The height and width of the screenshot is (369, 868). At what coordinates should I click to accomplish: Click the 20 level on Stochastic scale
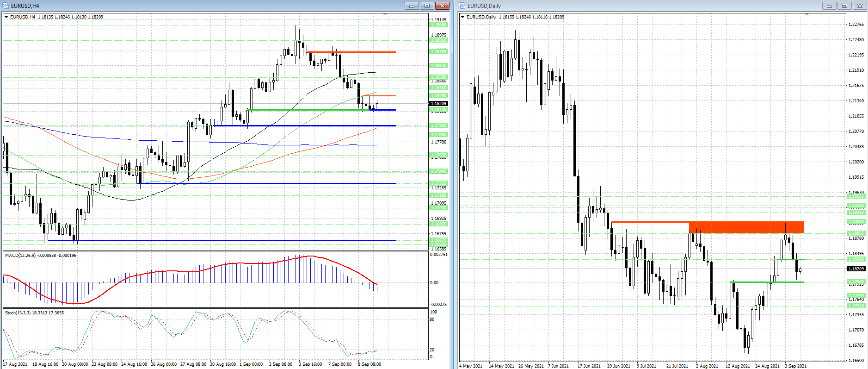[432, 350]
